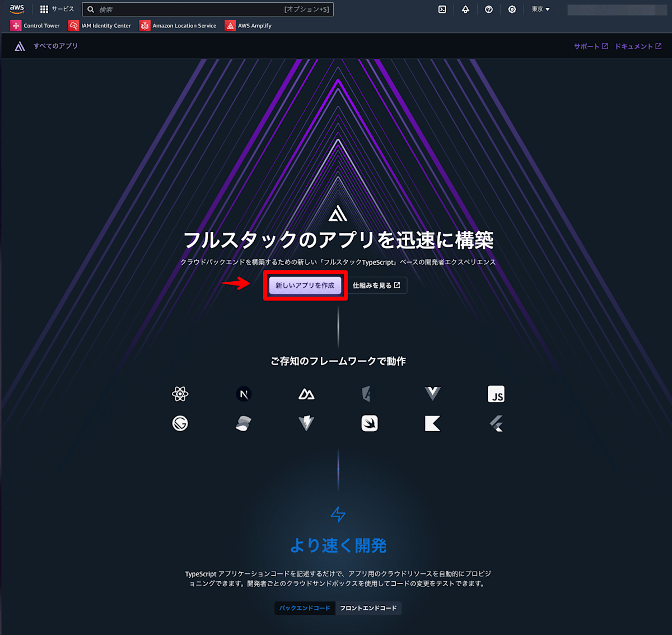Click the より速く開発 heading
This screenshot has width=672, height=635.
click(338, 545)
